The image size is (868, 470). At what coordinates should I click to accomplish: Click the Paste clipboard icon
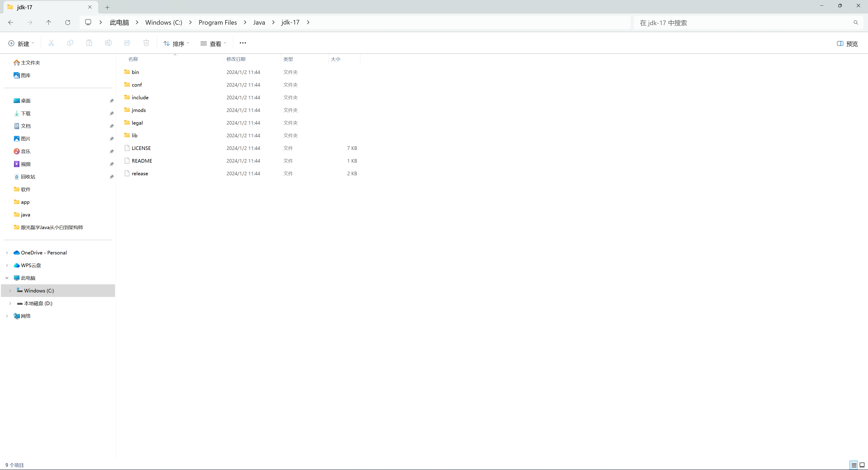(x=89, y=43)
